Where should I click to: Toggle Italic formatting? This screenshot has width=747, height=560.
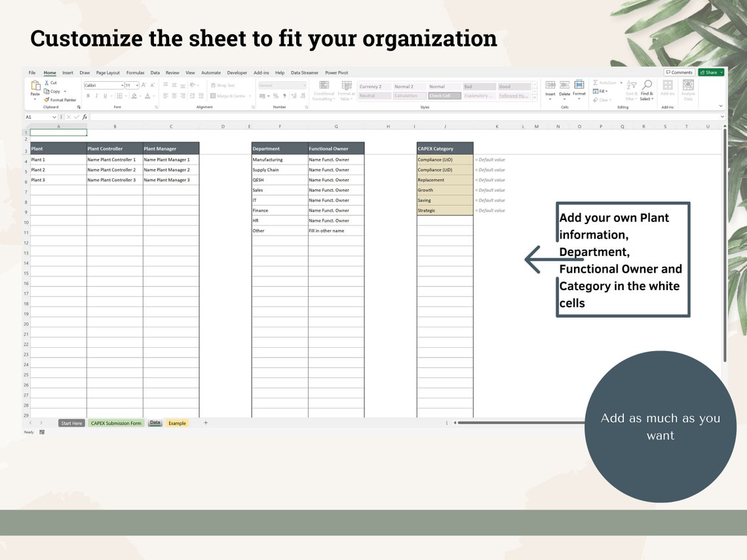click(98, 96)
